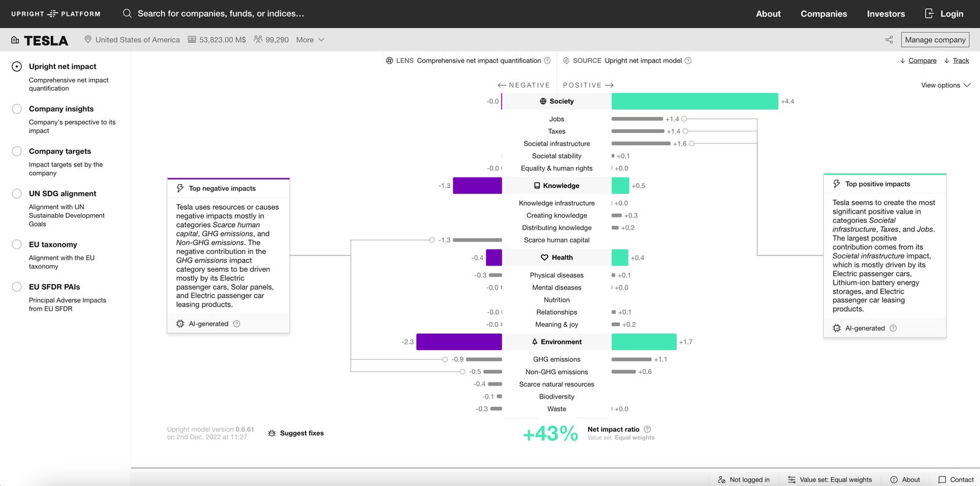Open help for Upright net impact model
The height and width of the screenshot is (486, 980).
688,61
